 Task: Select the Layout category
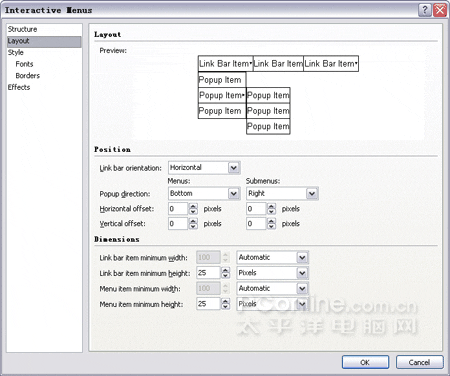(44, 41)
